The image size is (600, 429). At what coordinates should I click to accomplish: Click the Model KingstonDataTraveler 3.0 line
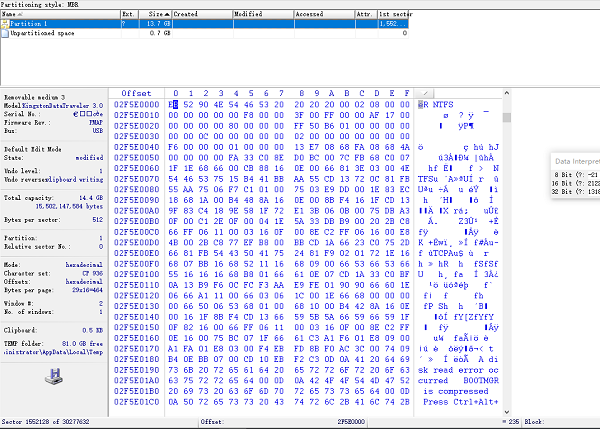(x=53, y=106)
